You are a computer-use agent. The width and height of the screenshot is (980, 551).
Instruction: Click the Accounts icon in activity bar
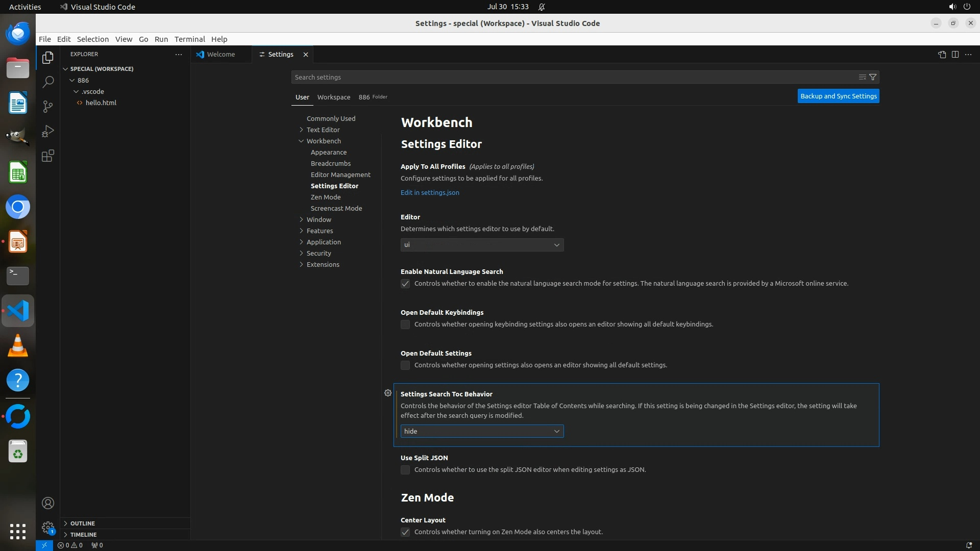(48, 503)
